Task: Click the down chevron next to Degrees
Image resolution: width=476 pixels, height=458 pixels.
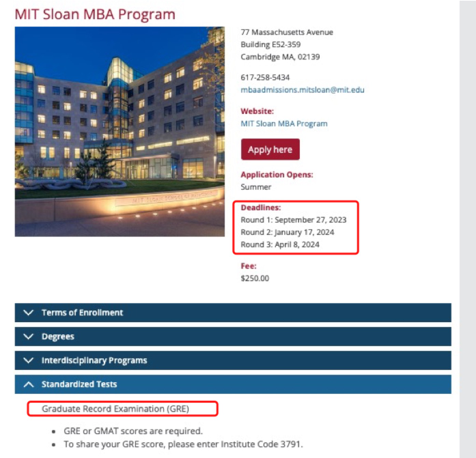Action: point(28,337)
